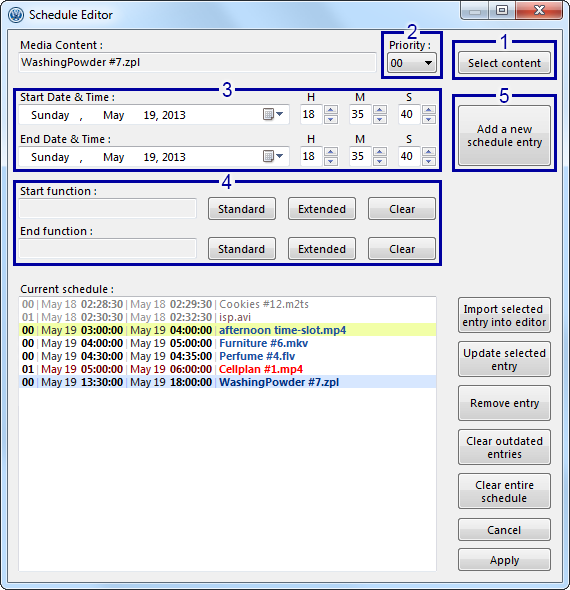Screen dimensions: 570x590
Task: Add a new schedule entry
Action: pyautogui.click(x=504, y=135)
